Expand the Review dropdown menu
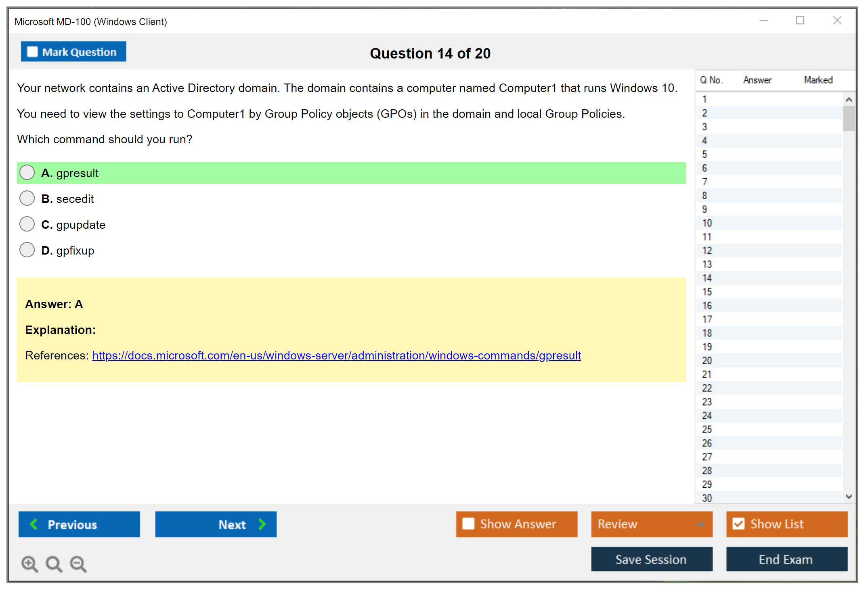The image size is (868, 593). (x=700, y=524)
